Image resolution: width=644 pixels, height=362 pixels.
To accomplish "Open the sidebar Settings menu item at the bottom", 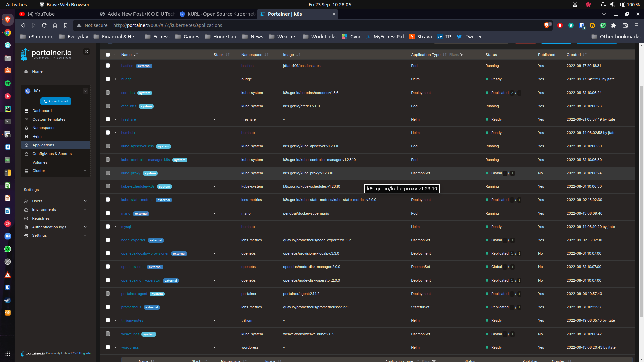I will (56, 236).
